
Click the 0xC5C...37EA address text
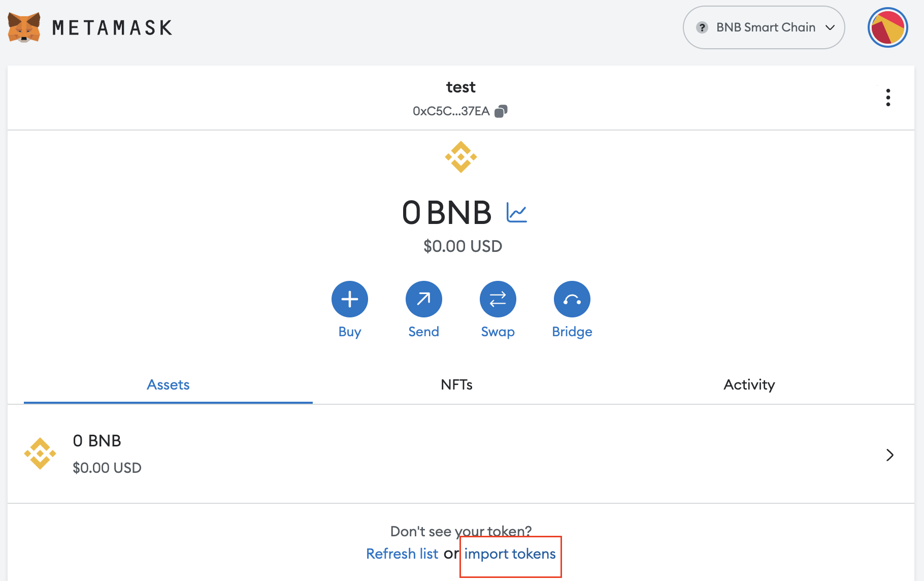click(x=451, y=111)
